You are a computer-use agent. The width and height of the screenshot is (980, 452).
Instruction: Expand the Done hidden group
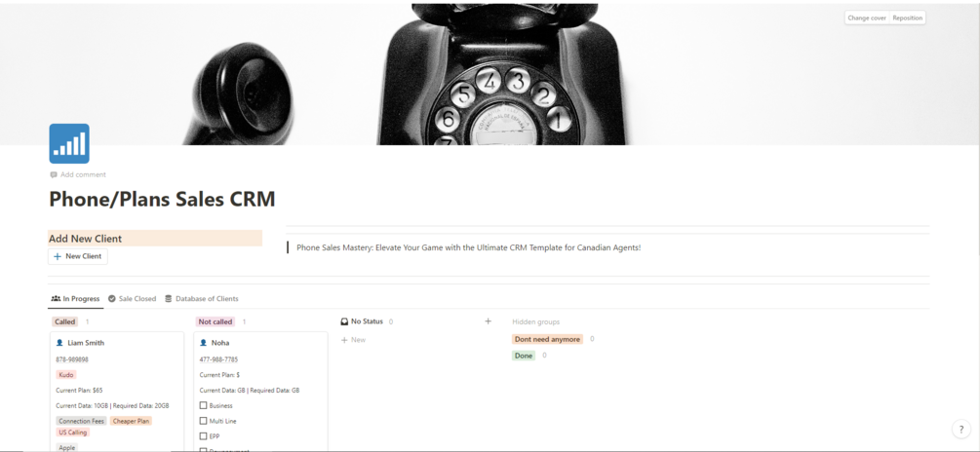[524, 356]
